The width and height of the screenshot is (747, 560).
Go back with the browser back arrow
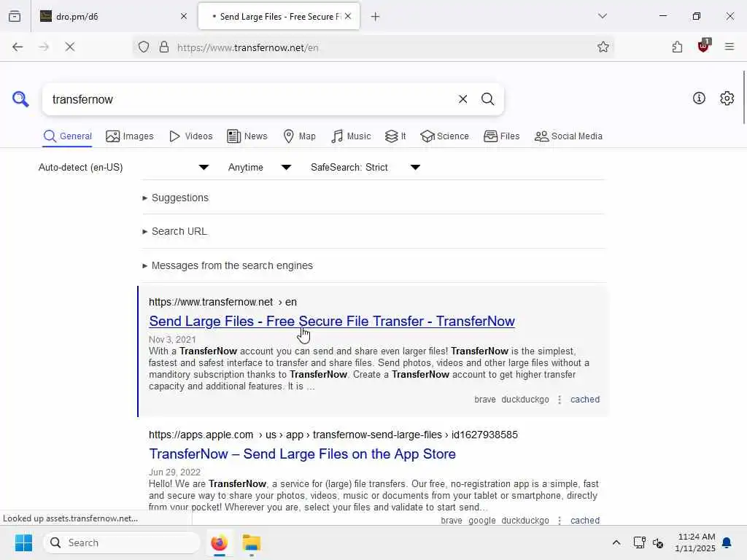18,47
